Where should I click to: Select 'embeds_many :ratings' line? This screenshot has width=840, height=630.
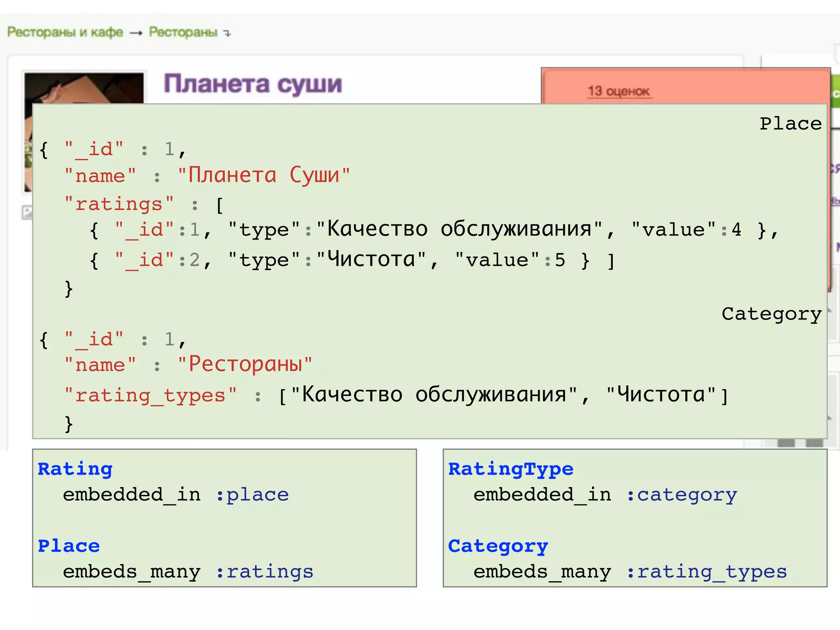tap(188, 572)
